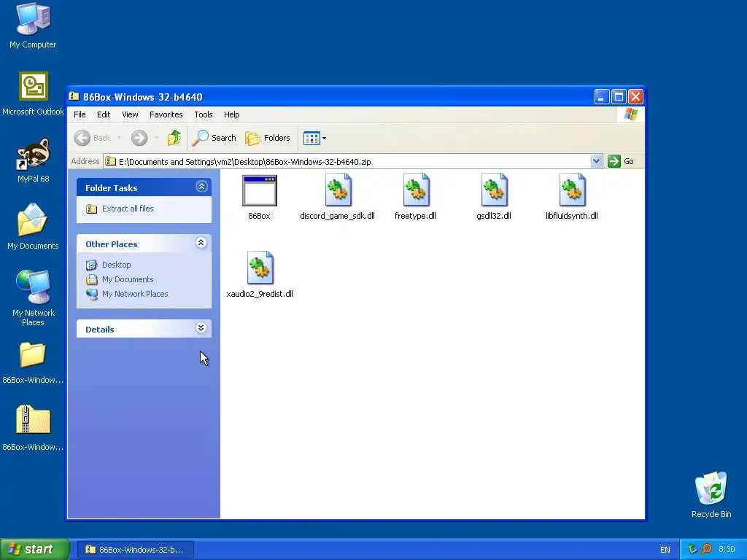
Task: Click the Forward arrow toolbar button
Action: pyautogui.click(x=139, y=138)
